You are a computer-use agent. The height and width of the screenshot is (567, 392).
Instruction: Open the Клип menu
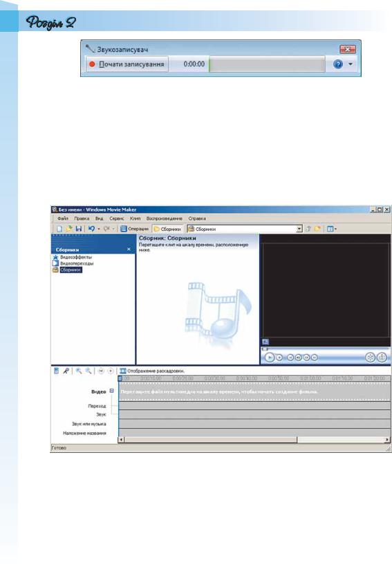click(x=136, y=219)
